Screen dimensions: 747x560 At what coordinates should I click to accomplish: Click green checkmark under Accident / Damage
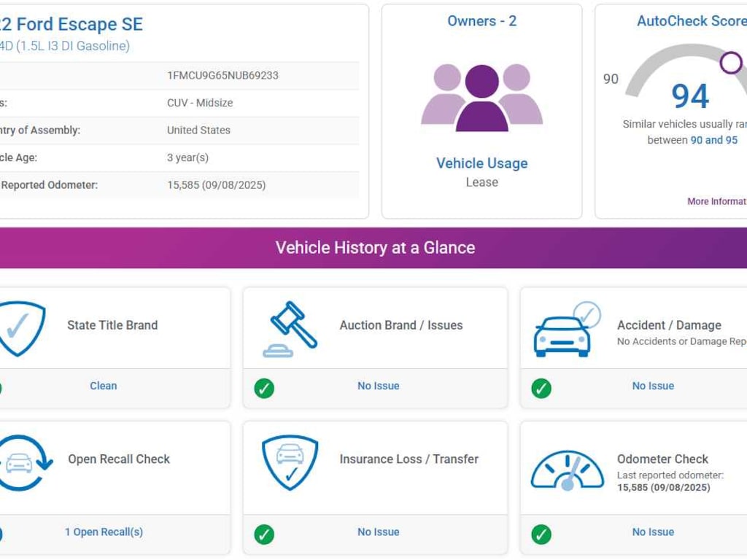click(541, 388)
